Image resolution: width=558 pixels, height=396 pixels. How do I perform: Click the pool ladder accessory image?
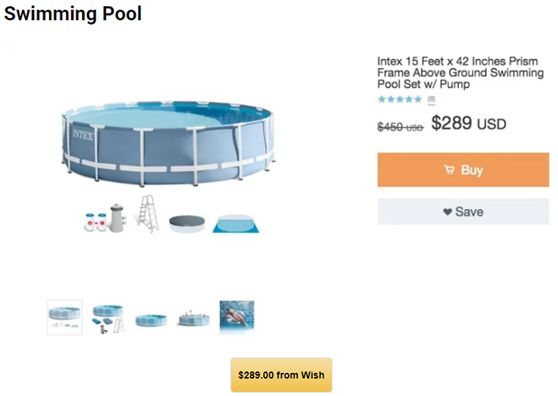(148, 213)
